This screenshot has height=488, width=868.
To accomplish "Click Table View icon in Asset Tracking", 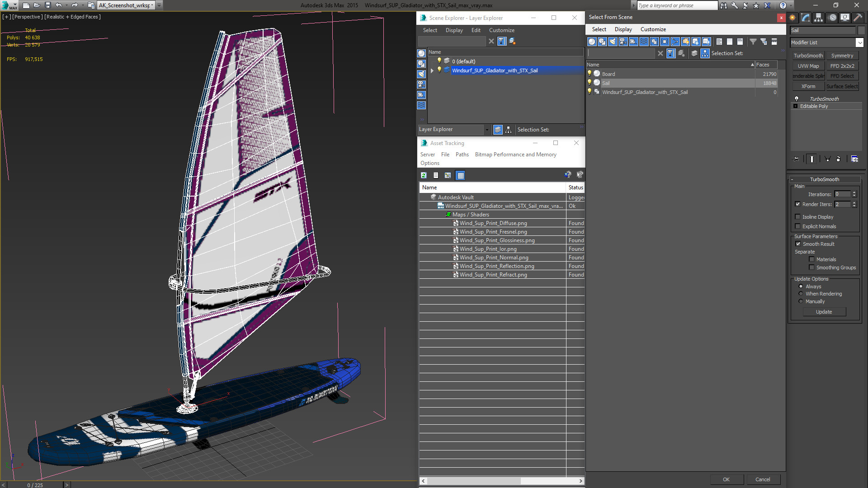I will (x=460, y=175).
